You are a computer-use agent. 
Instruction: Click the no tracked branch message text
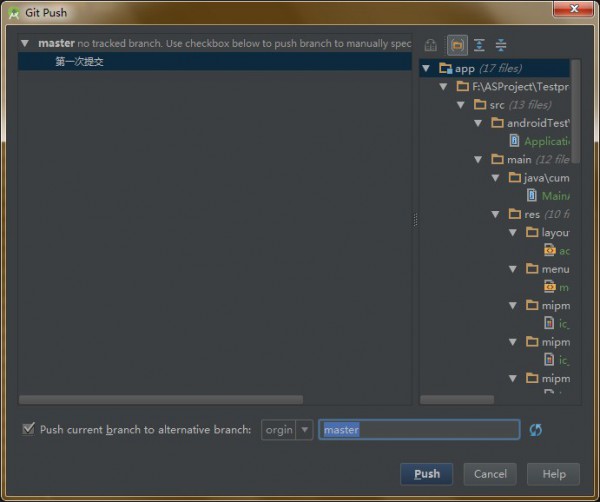pos(244,44)
